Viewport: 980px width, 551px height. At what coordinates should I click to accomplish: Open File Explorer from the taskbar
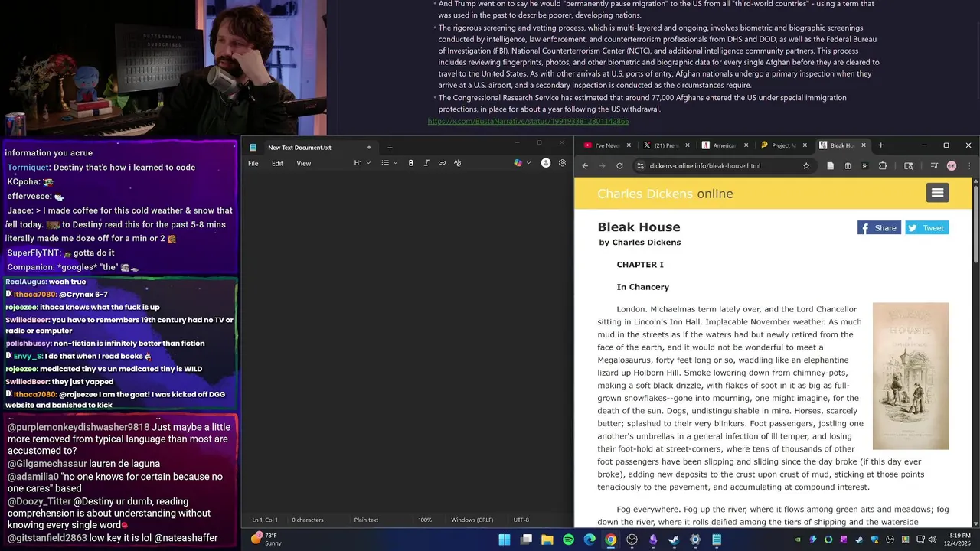(x=547, y=540)
